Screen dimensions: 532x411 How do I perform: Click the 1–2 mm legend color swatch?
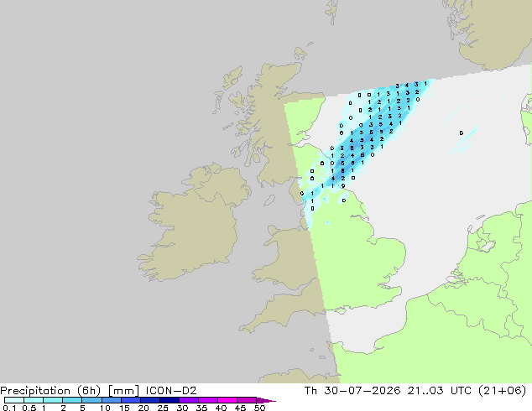(x=53, y=400)
